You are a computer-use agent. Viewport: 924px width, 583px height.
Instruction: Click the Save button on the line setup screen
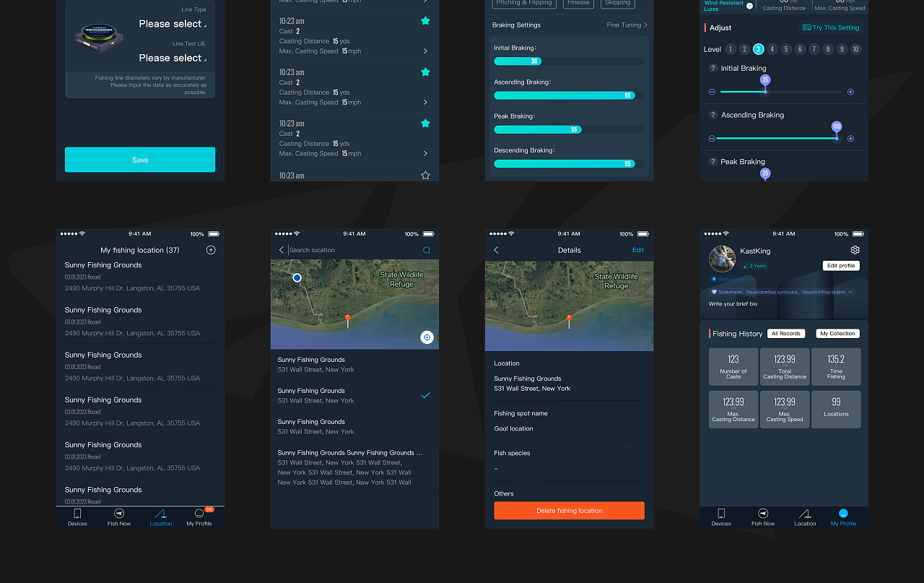(x=140, y=160)
